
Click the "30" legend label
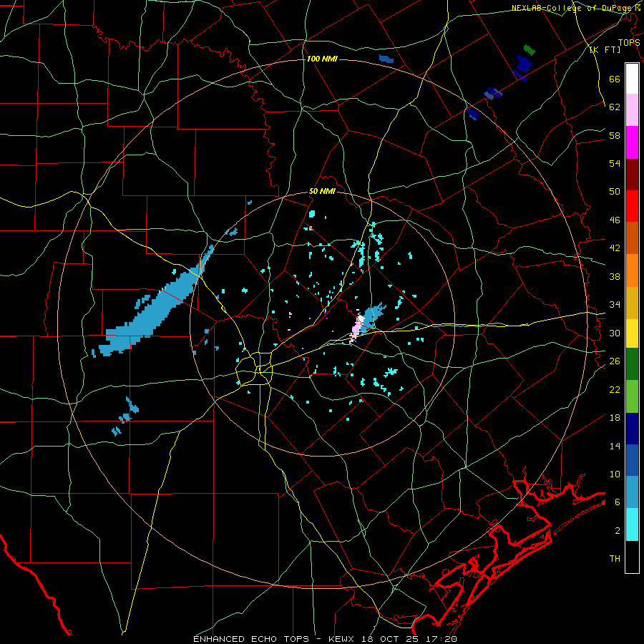tap(615, 333)
